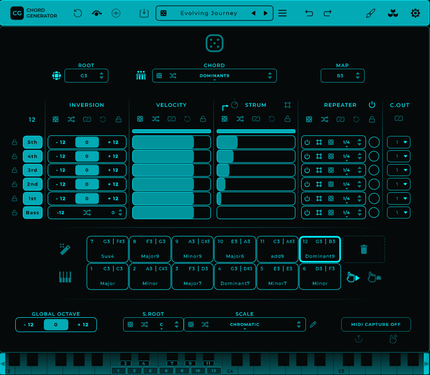
Task: Select next preset arrow after Evolving Journey
Action: pos(266,13)
